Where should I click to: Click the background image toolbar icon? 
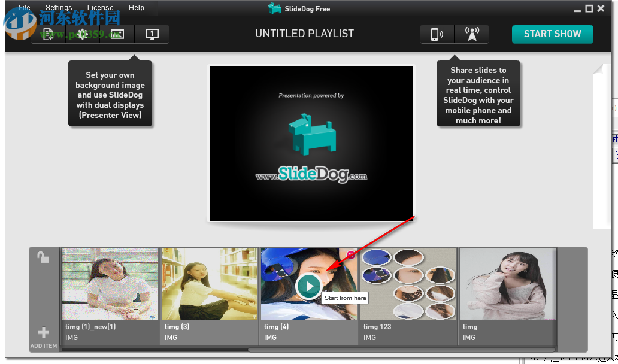pos(117,34)
